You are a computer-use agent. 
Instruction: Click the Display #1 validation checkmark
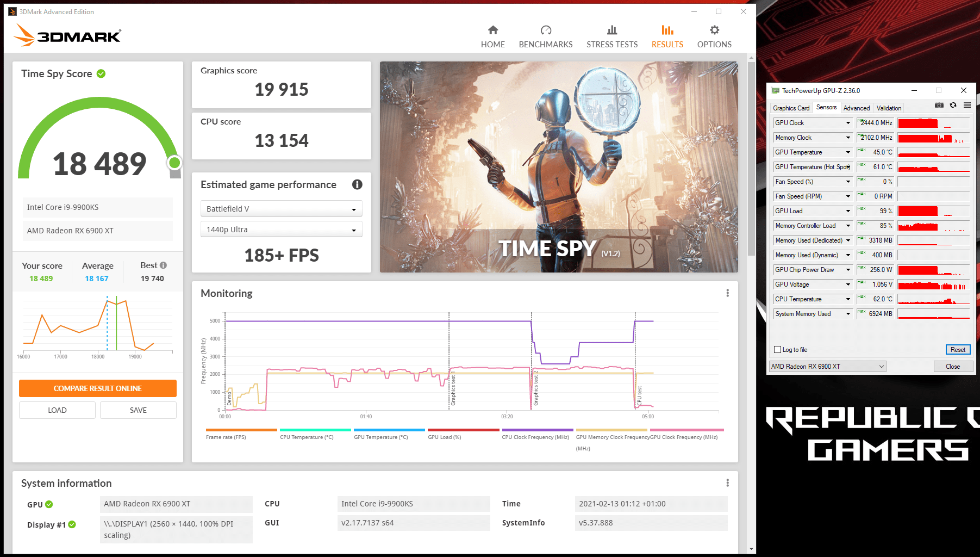(72, 524)
